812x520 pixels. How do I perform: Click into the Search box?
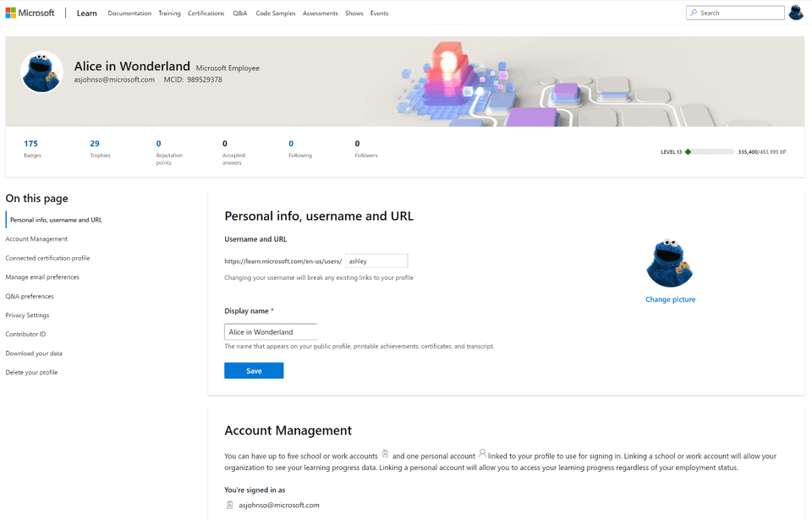(735, 13)
